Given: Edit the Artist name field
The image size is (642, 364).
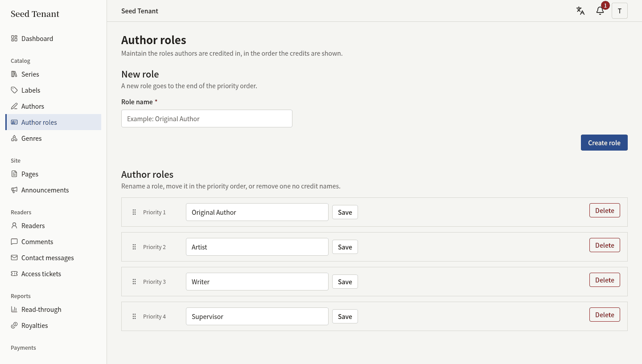Looking at the screenshot, I should [257, 247].
